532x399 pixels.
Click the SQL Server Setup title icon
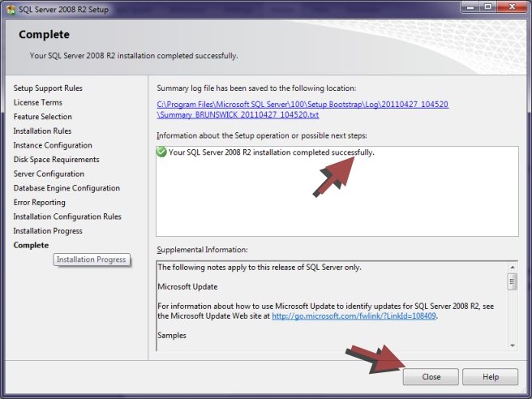[x=11, y=8]
